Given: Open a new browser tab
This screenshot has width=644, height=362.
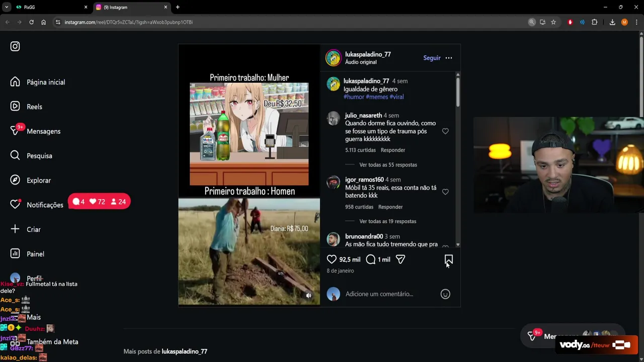Looking at the screenshot, I should click(x=178, y=7).
